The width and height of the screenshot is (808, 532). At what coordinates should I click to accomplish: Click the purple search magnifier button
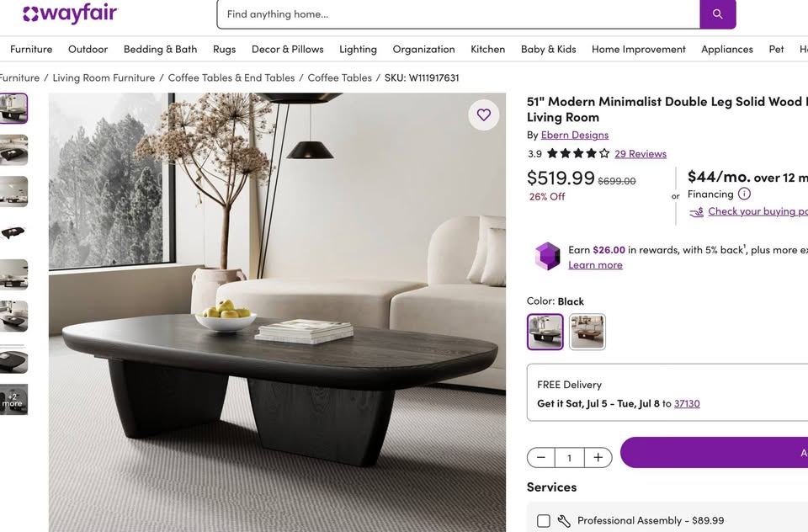[x=717, y=14]
